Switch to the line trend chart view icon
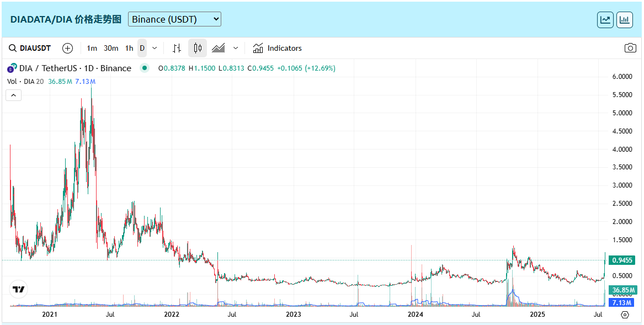Screen dimensions: 644x325 click(605, 20)
